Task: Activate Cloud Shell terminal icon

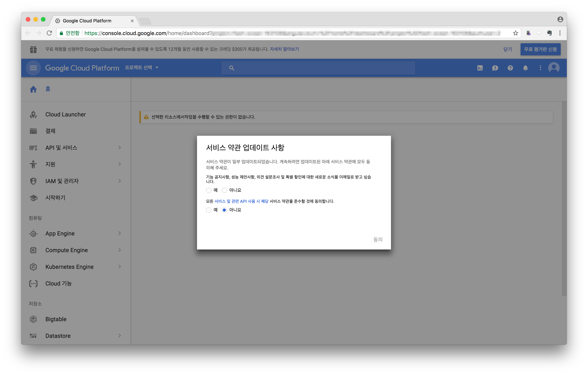Action: point(480,68)
